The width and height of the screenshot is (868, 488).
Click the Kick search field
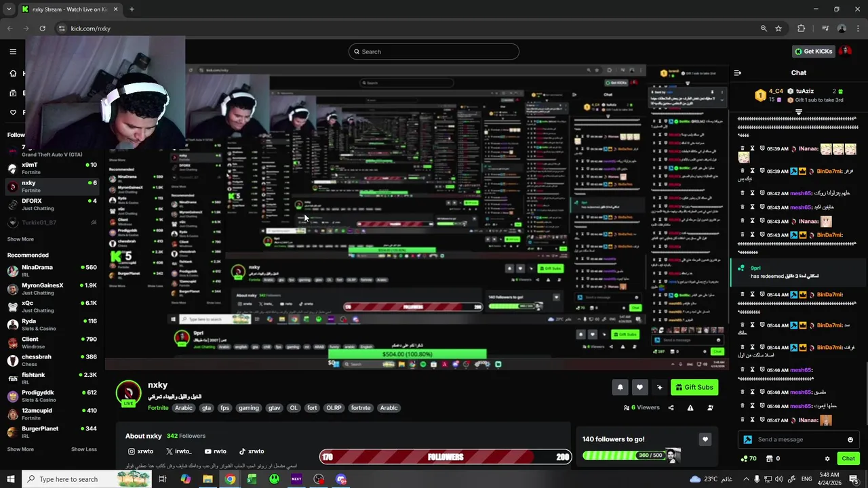pos(434,52)
